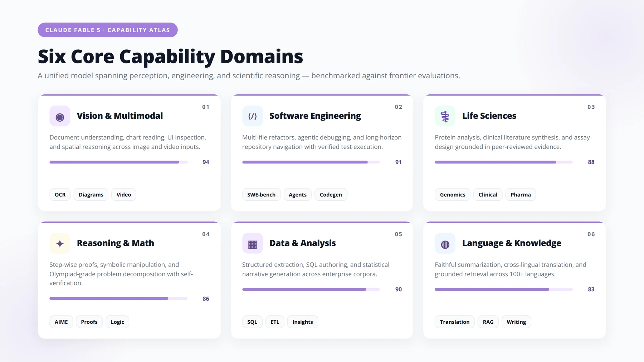The image size is (644, 362).
Task: Open the Writing tag
Action: click(516, 322)
